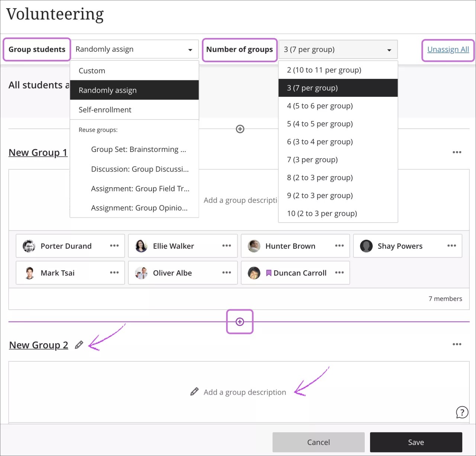Click the plus icon to add a new group
476x456 pixels.
tap(239, 321)
